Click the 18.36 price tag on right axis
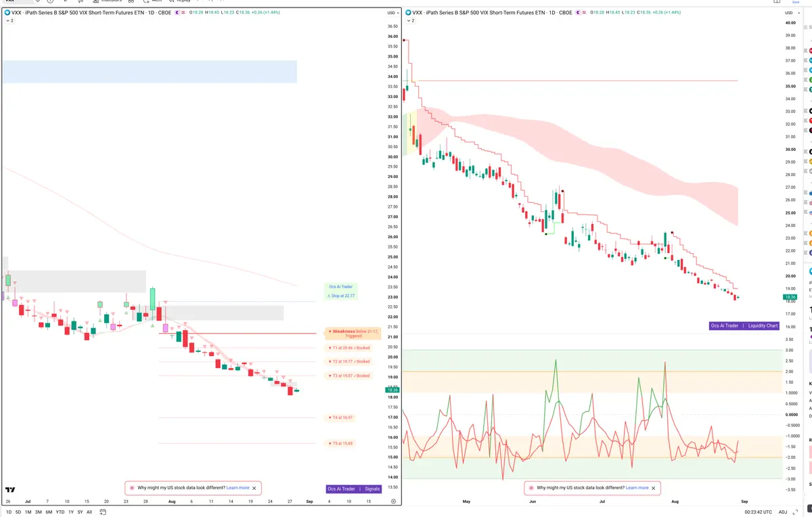The image size is (812, 517). [x=790, y=297]
